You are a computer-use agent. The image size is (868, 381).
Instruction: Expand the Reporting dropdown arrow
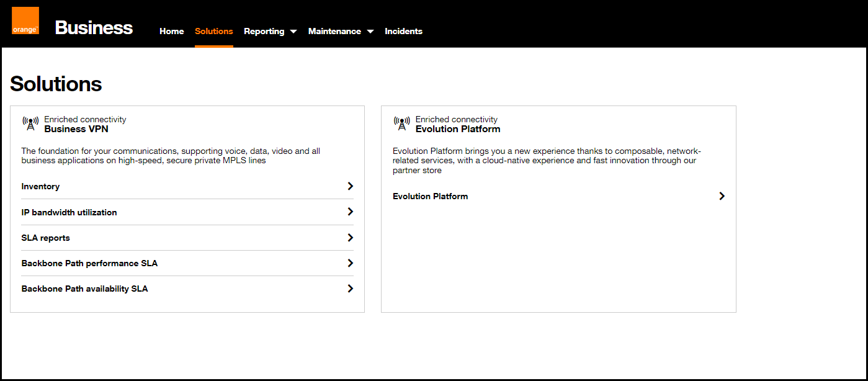coord(293,32)
